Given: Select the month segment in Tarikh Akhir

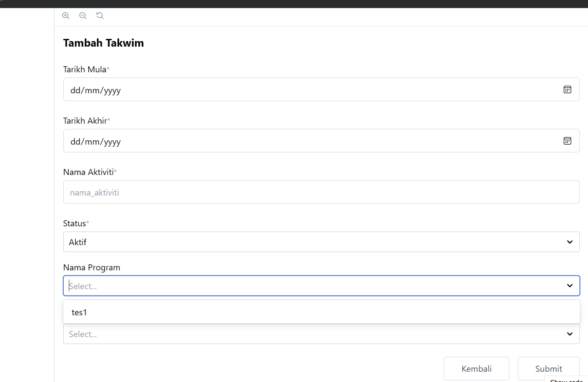Looking at the screenshot, I should (92, 142).
